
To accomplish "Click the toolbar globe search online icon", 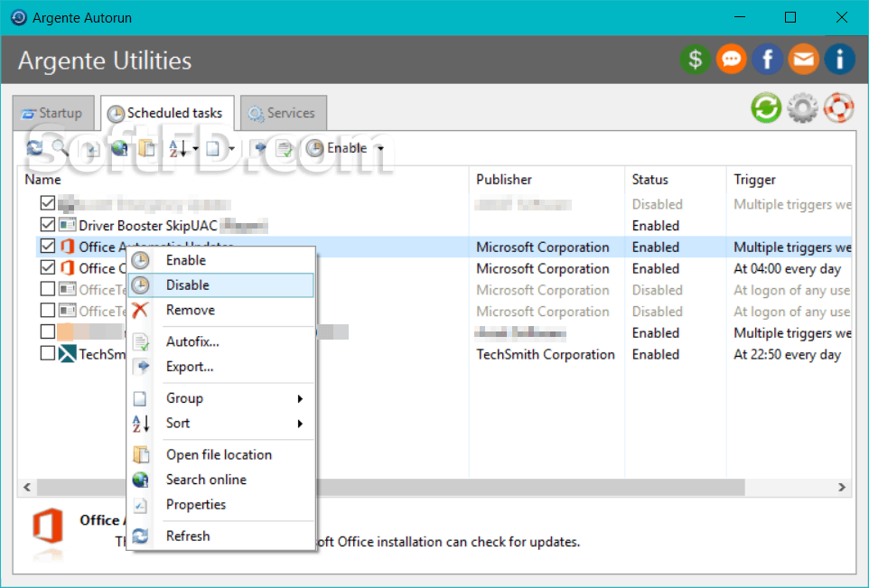I will (x=119, y=148).
